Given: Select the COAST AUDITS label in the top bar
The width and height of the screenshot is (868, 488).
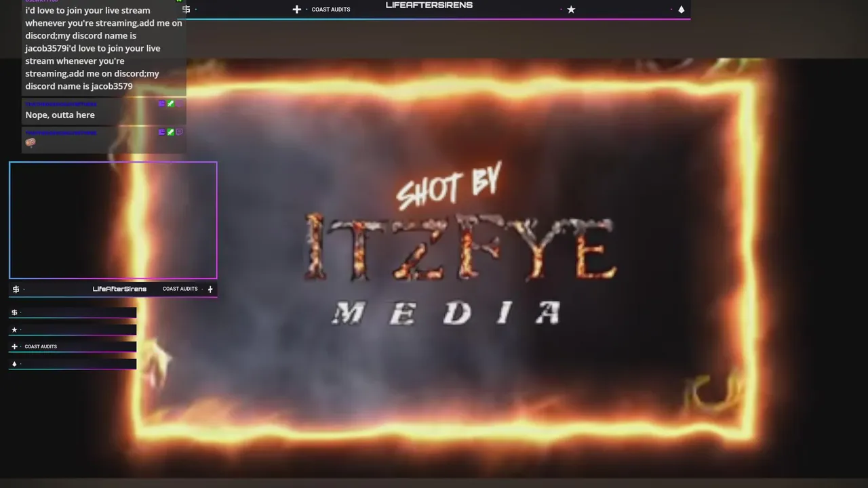Looking at the screenshot, I should pos(331,9).
